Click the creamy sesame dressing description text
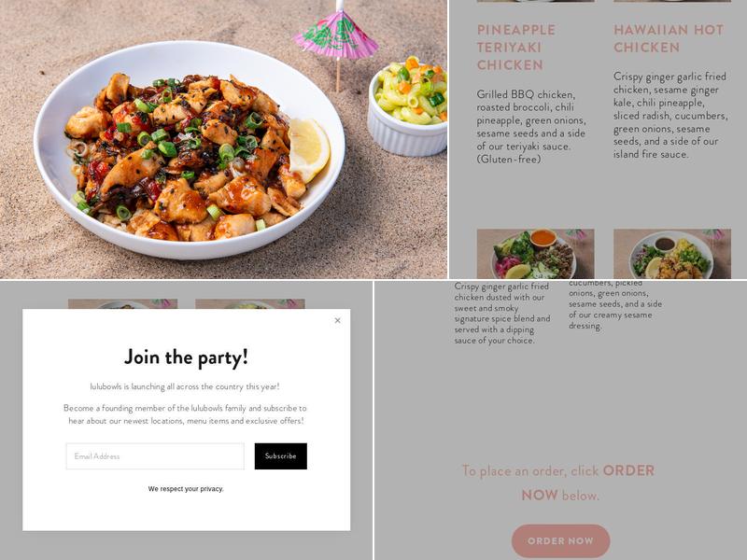Viewport: 747px width, 560px height. click(x=615, y=304)
